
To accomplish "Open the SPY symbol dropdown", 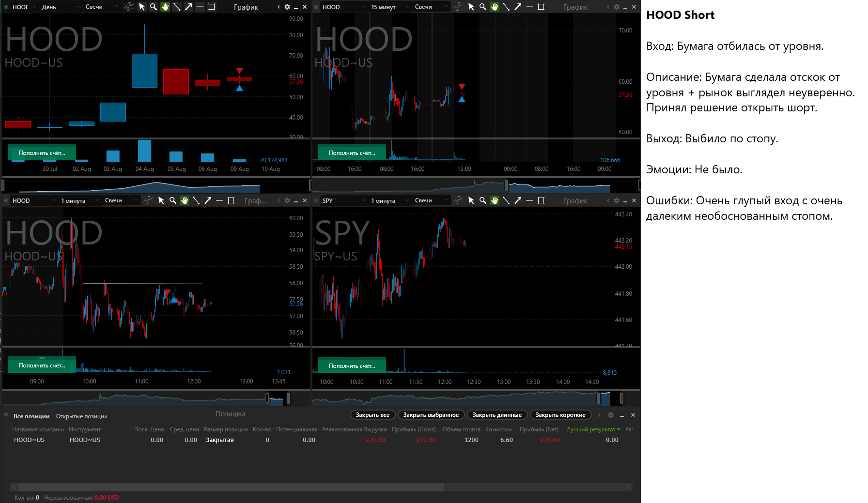I will tap(341, 200).
